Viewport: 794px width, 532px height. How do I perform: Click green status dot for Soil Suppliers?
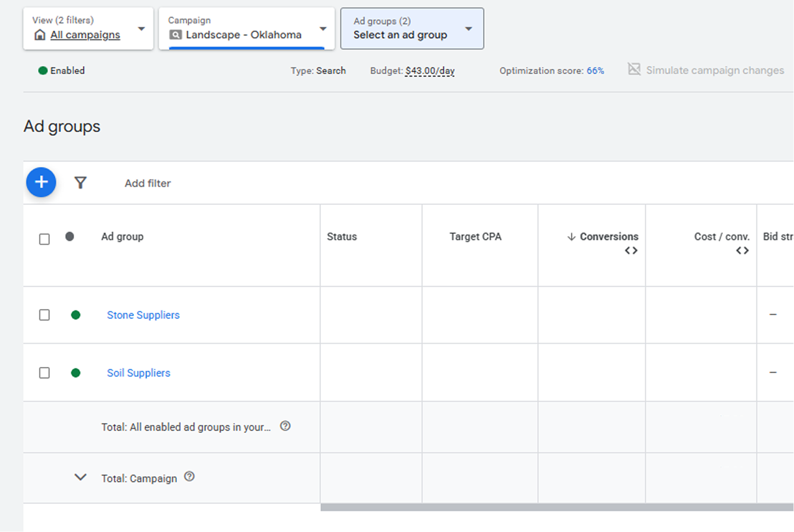pos(75,373)
